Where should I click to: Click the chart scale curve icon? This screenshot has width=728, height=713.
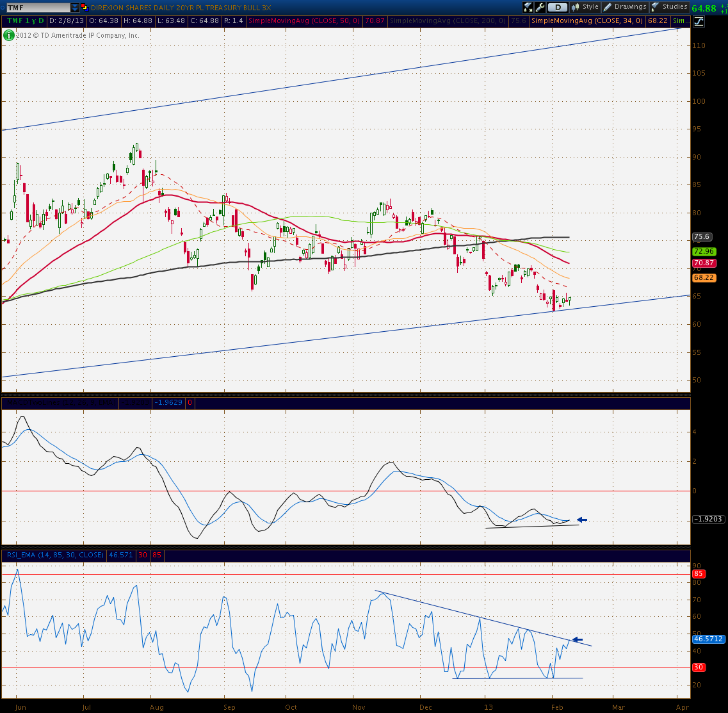[699, 21]
